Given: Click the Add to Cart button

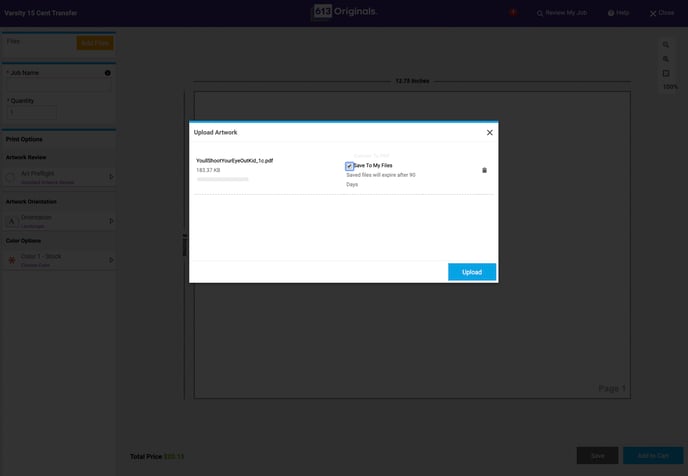Looking at the screenshot, I should click(x=653, y=456).
